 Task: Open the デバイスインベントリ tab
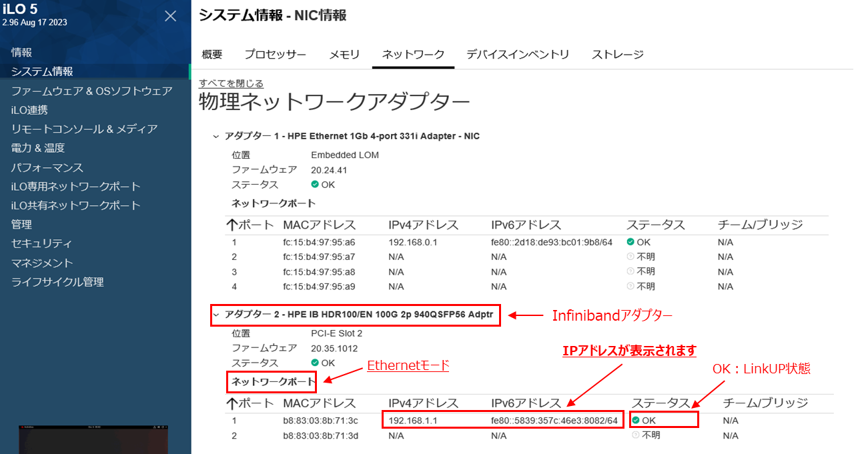tap(518, 55)
